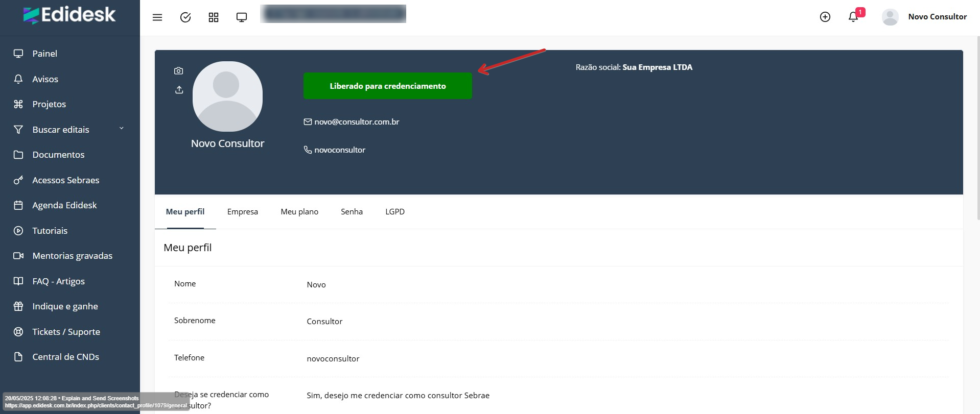Go to the LGPD tab
Image resolution: width=980 pixels, height=414 pixels.
point(394,212)
